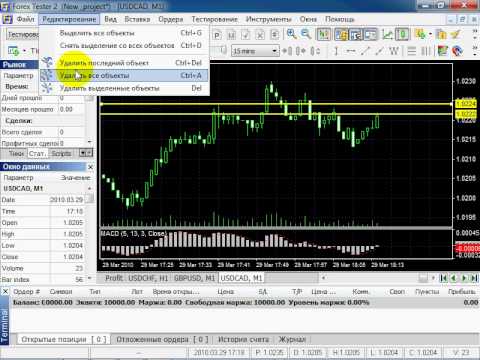Open the Файл menu
This screenshot has width=480, height=360.
(25, 19)
